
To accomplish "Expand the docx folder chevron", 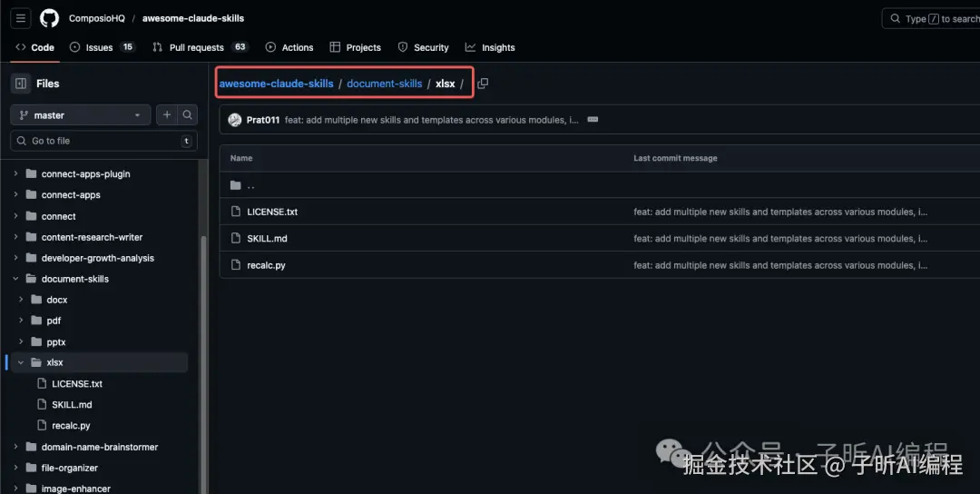I will (21, 300).
